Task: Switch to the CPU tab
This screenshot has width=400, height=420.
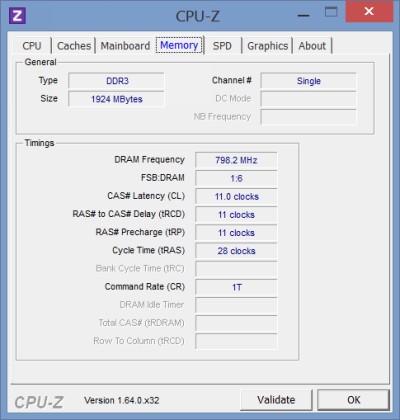Action: (x=32, y=46)
